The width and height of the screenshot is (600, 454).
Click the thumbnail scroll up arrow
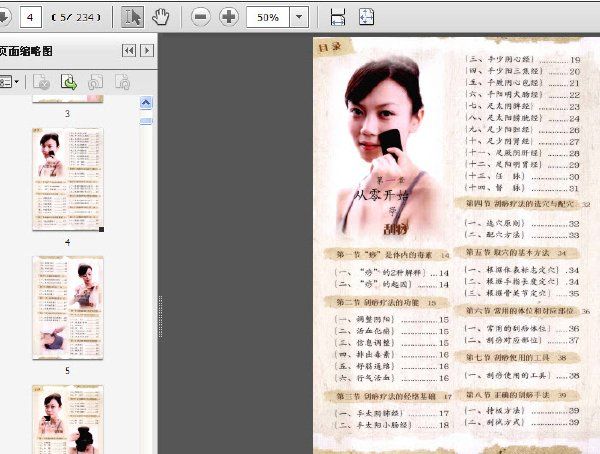tap(146, 103)
